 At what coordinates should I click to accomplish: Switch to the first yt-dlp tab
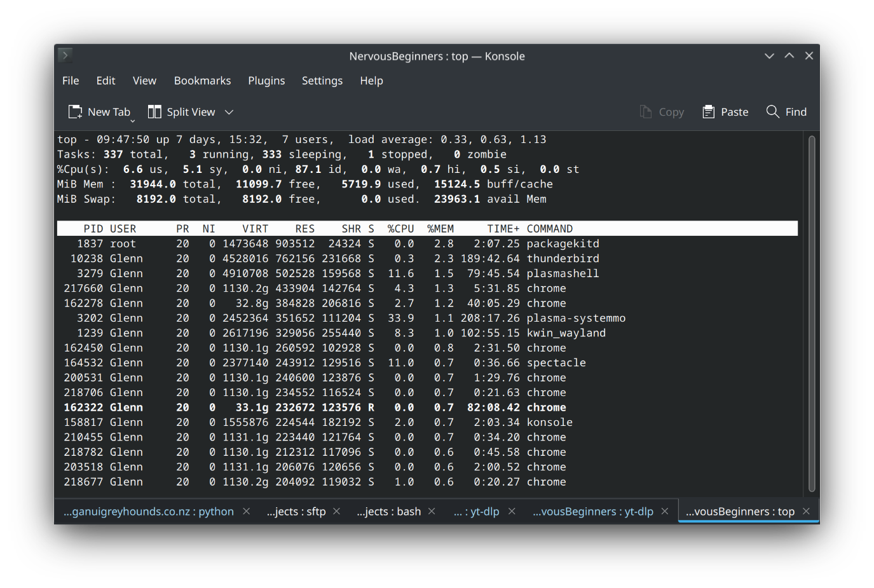477,512
